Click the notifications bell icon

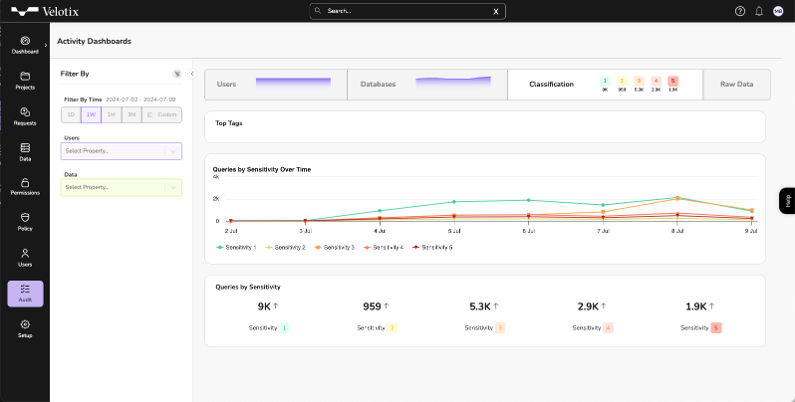click(x=759, y=11)
